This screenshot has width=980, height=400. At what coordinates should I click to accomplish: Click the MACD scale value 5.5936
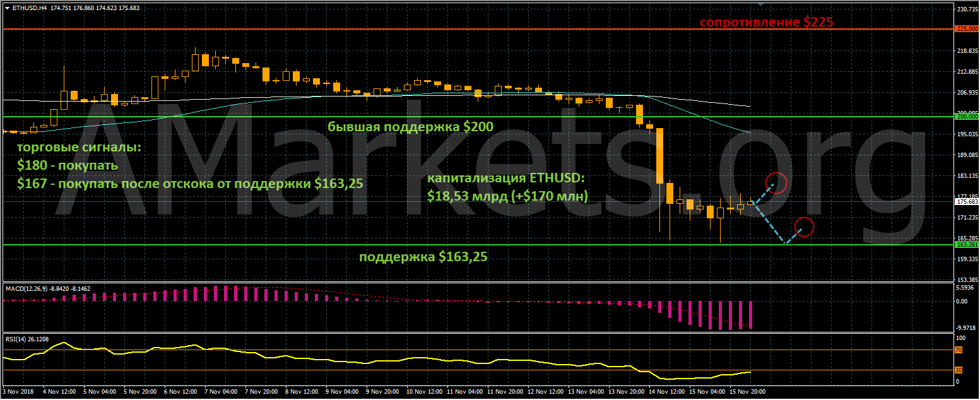[x=965, y=288]
